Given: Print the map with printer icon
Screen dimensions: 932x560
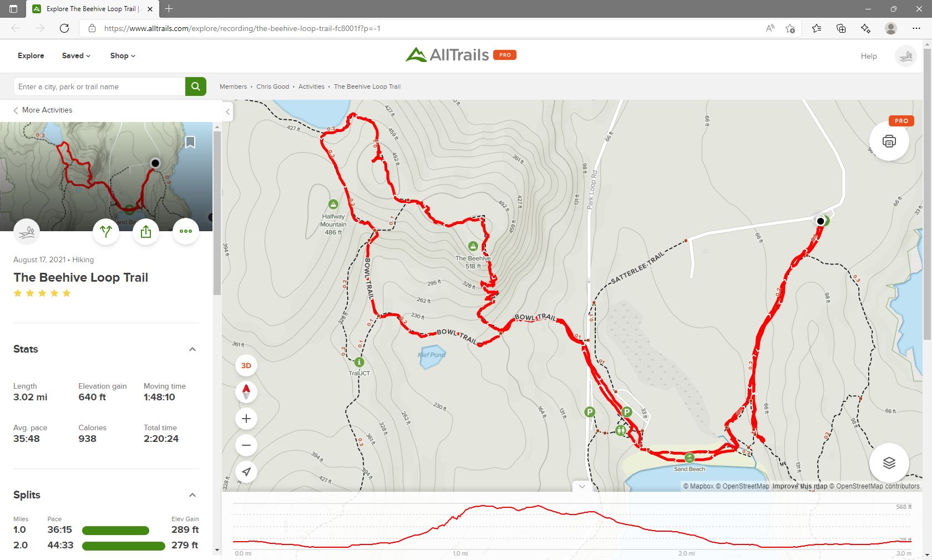Looking at the screenshot, I should pyautogui.click(x=889, y=141).
